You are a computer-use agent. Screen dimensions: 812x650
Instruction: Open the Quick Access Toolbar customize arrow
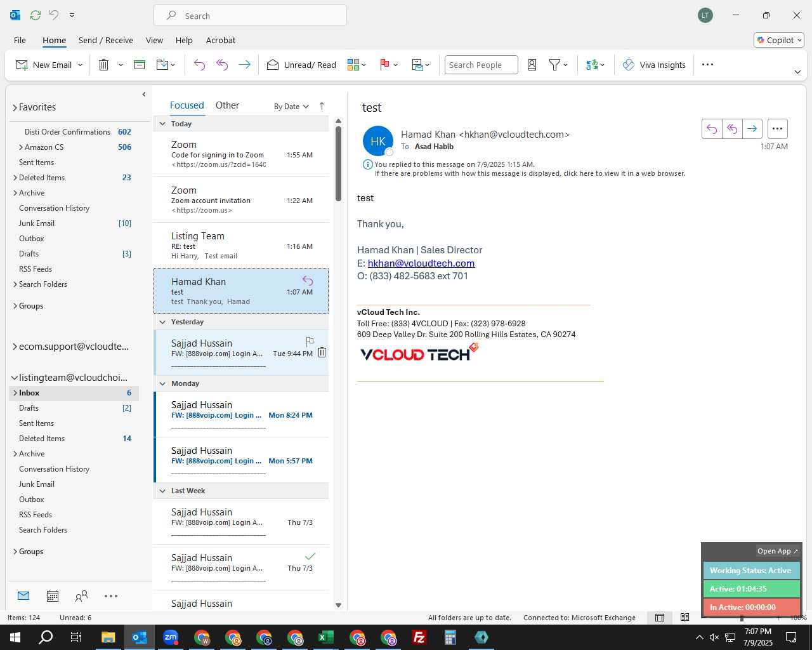click(x=72, y=15)
